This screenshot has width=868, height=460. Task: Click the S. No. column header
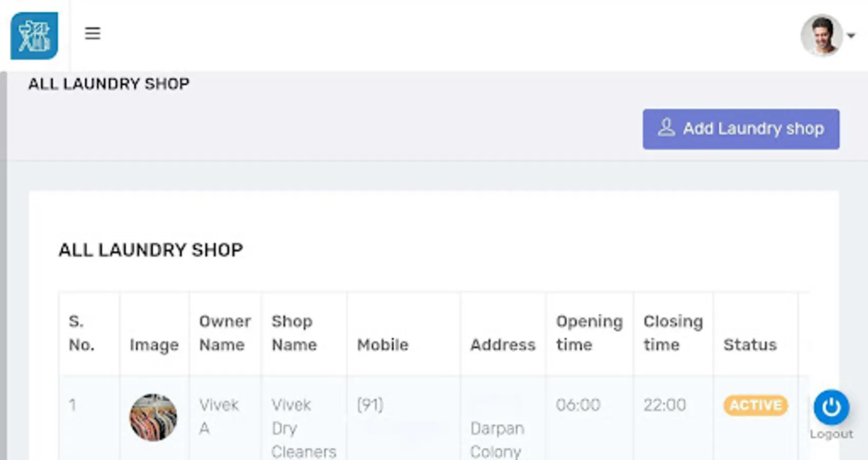coord(82,333)
